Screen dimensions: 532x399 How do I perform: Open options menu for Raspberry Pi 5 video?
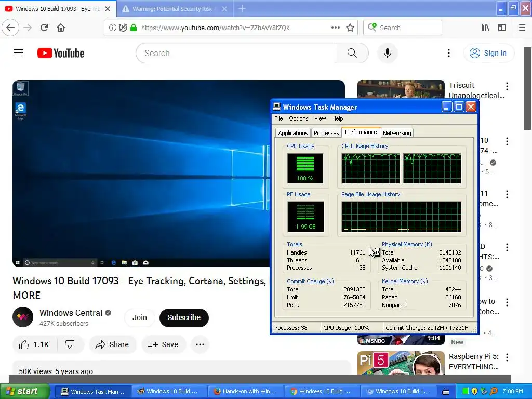(507, 357)
